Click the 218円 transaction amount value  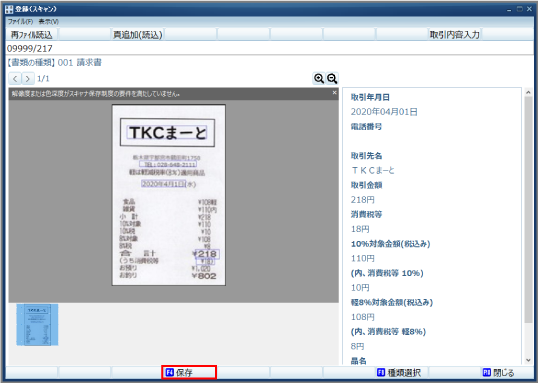[363, 200]
